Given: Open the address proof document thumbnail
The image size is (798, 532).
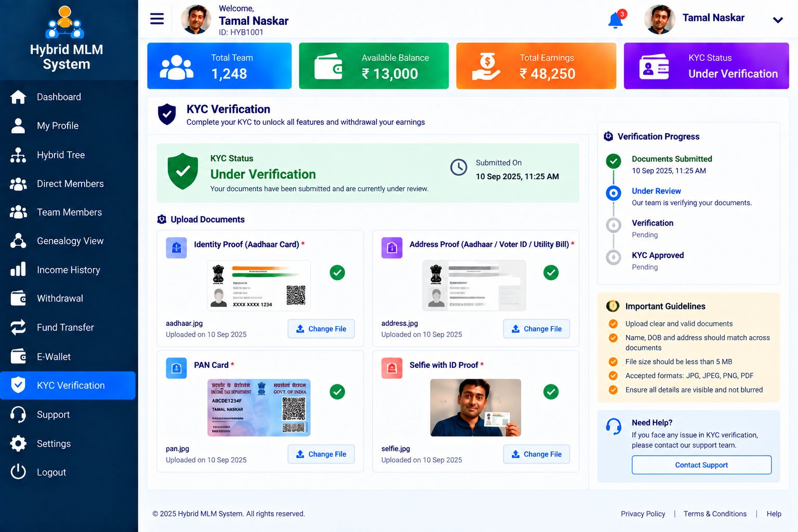Looking at the screenshot, I should coord(474,286).
